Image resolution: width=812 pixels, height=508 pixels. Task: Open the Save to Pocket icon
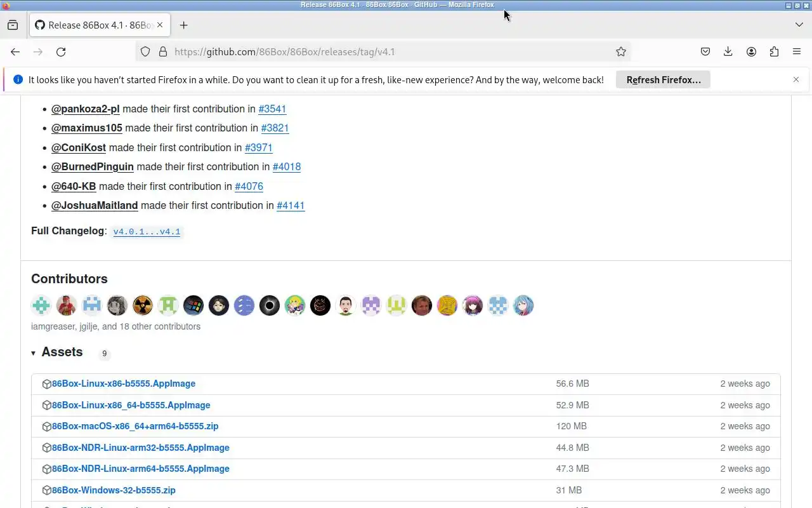705,52
